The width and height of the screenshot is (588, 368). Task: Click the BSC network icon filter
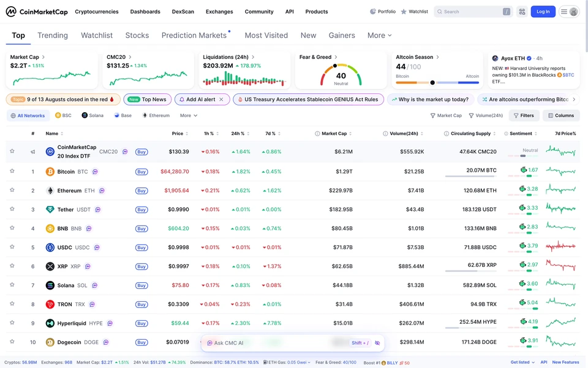[58, 115]
